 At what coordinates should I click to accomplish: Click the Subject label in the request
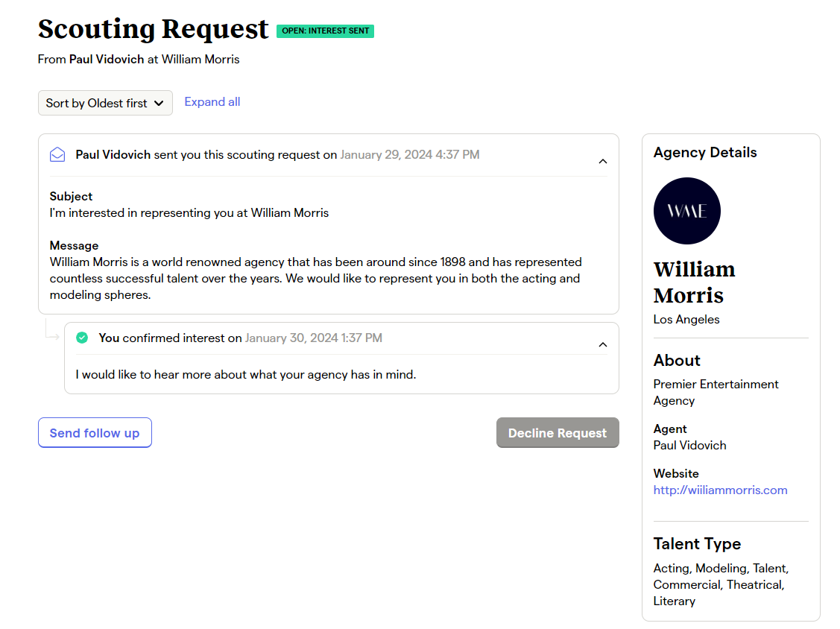pos(71,196)
